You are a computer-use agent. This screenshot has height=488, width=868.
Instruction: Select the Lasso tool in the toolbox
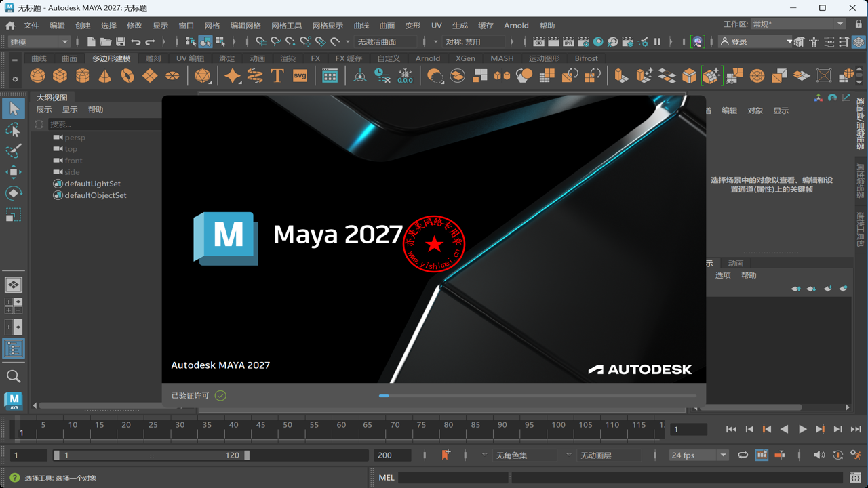tap(13, 129)
